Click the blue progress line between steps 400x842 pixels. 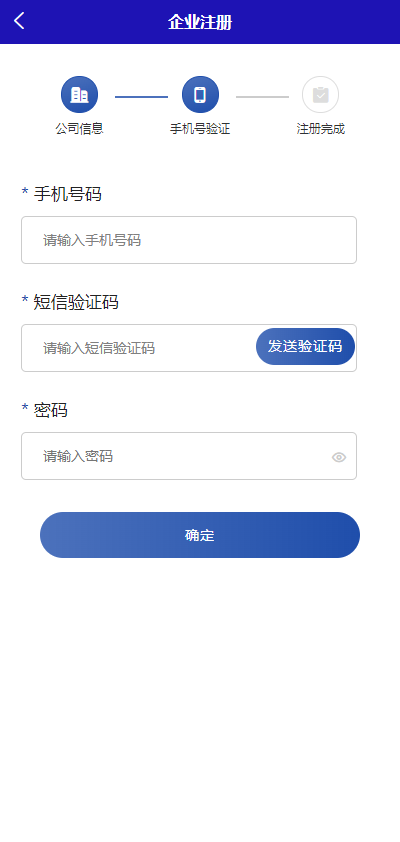point(141,97)
